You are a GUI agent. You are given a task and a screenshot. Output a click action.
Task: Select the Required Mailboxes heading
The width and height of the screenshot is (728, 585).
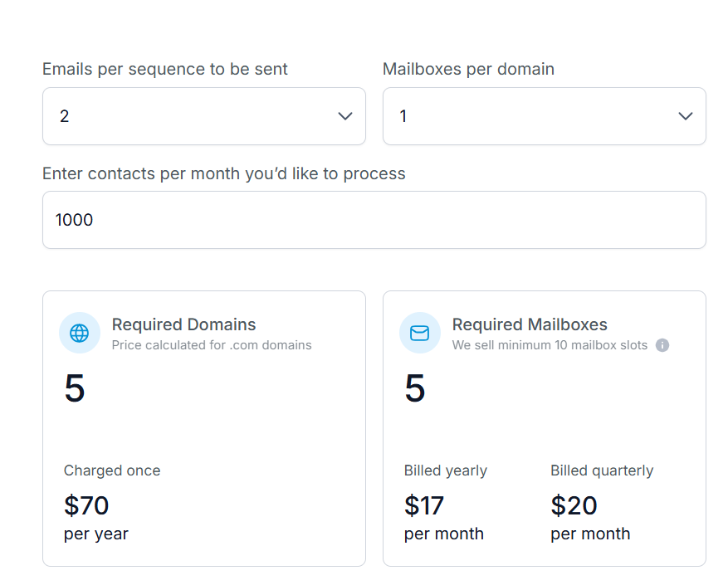tap(530, 324)
